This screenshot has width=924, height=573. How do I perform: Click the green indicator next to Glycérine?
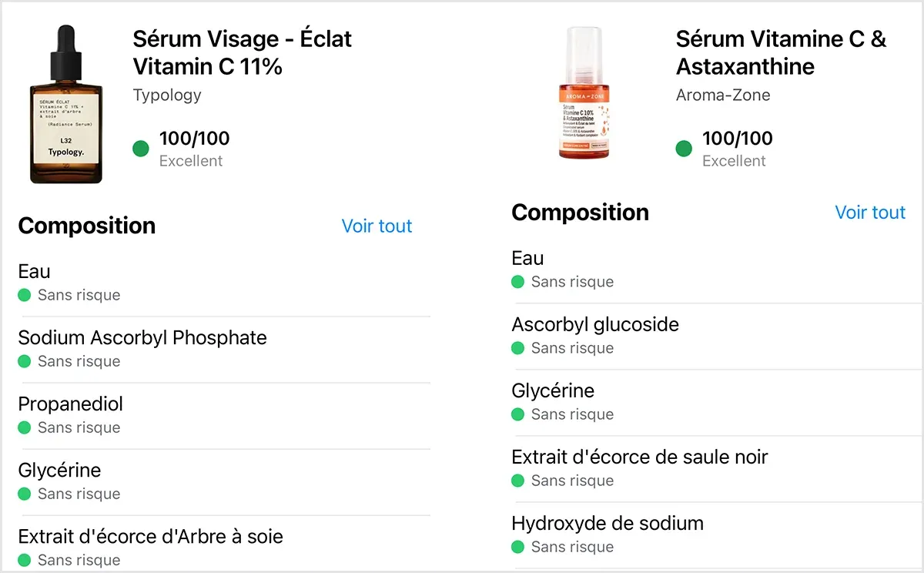pos(24,494)
